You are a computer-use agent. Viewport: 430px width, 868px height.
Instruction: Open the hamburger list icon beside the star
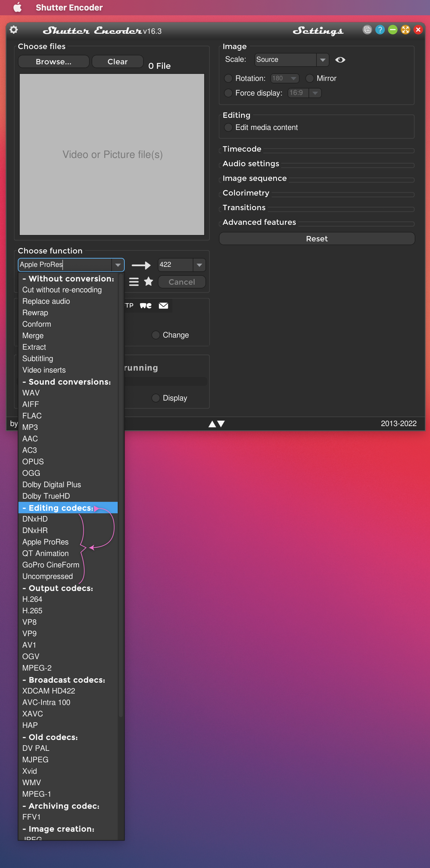click(x=134, y=282)
